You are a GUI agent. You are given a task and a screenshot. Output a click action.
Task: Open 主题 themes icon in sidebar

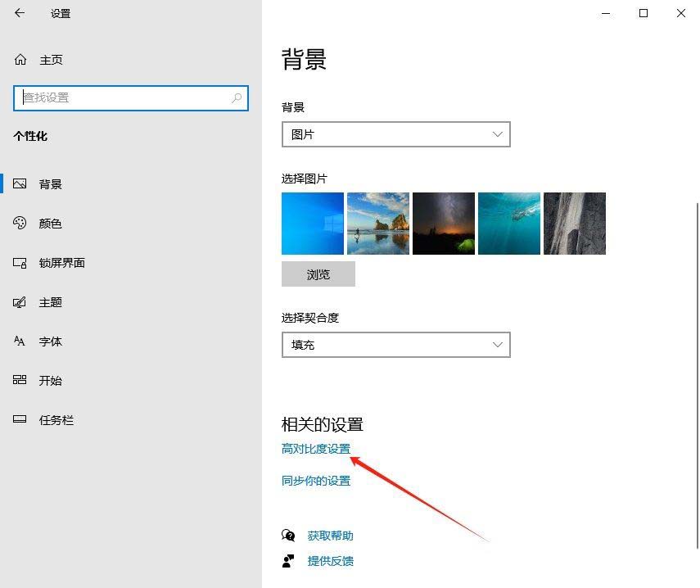[20, 302]
